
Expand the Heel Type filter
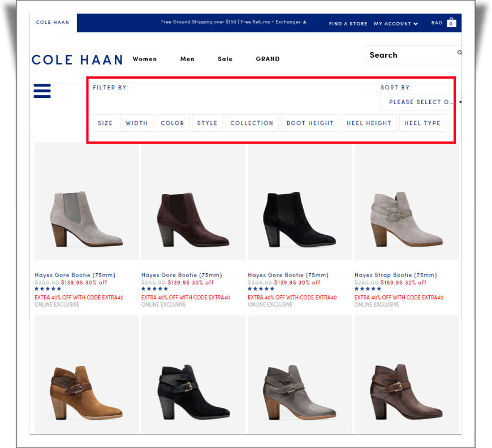422,123
